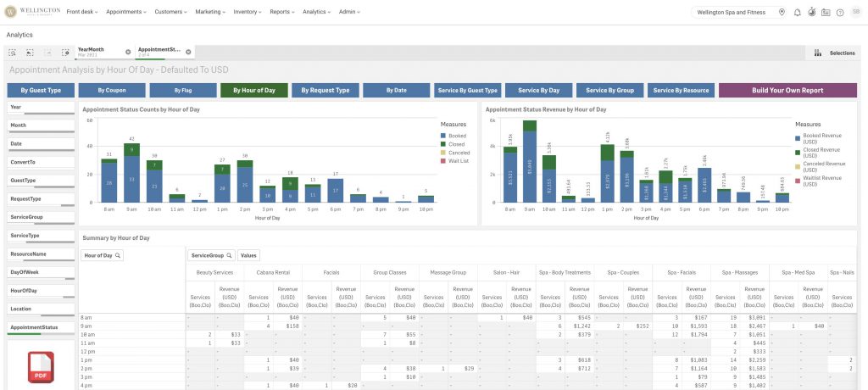Click Build Your Own Report button
Screen dimensions: 868x390
pyautogui.click(x=787, y=91)
